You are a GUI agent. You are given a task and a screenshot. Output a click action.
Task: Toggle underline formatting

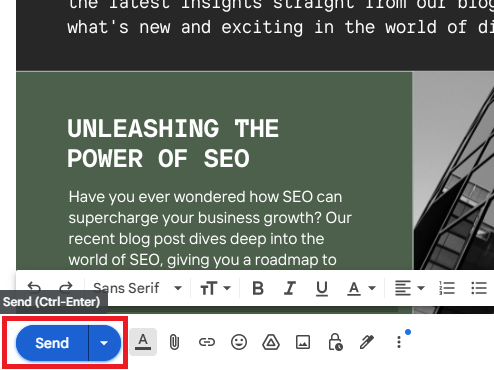tap(322, 289)
